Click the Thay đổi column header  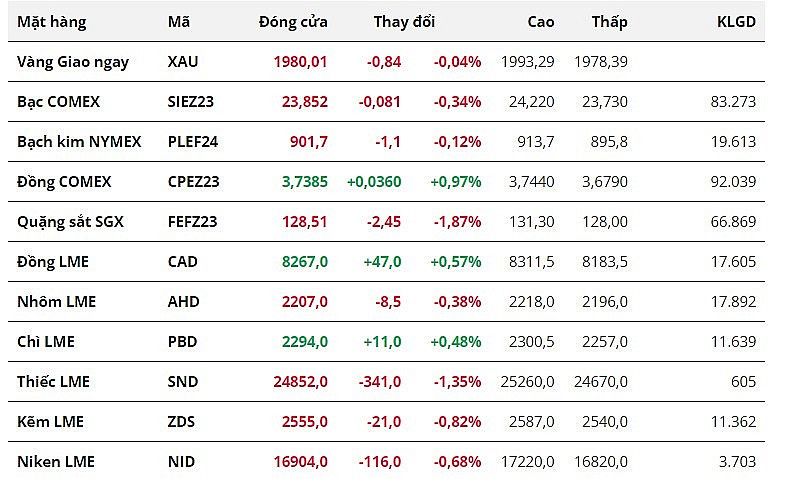point(404,22)
